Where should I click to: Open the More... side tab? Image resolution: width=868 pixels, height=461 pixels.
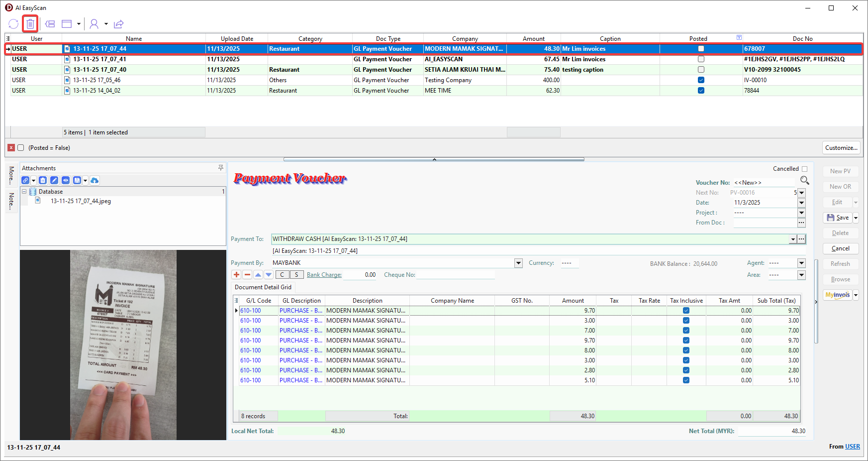tap(11, 175)
